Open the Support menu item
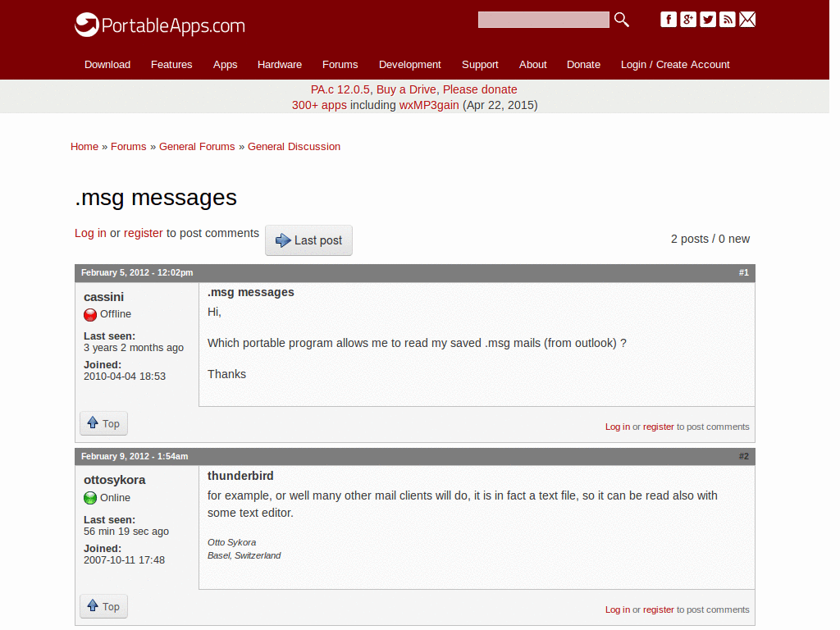This screenshot has height=630, width=840. pos(480,64)
